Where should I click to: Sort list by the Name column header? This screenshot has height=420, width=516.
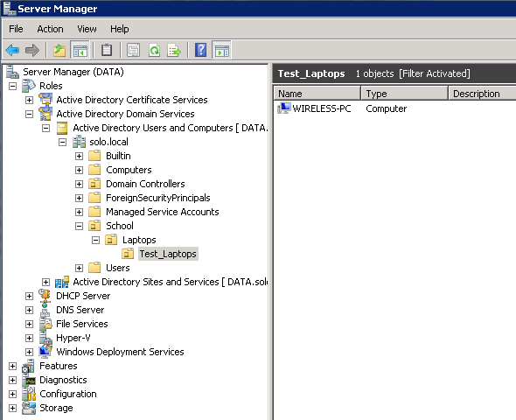(x=317, y=94)
